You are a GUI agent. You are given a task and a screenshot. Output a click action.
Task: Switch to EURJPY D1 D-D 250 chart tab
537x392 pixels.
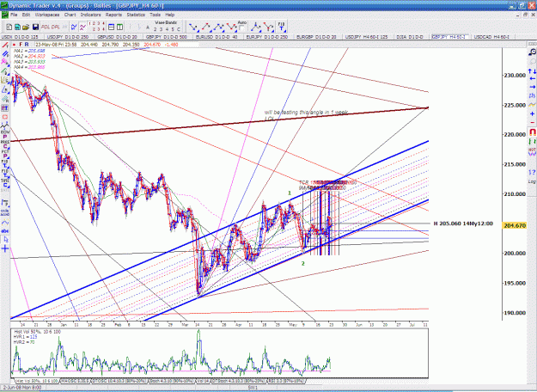point(267,37)
